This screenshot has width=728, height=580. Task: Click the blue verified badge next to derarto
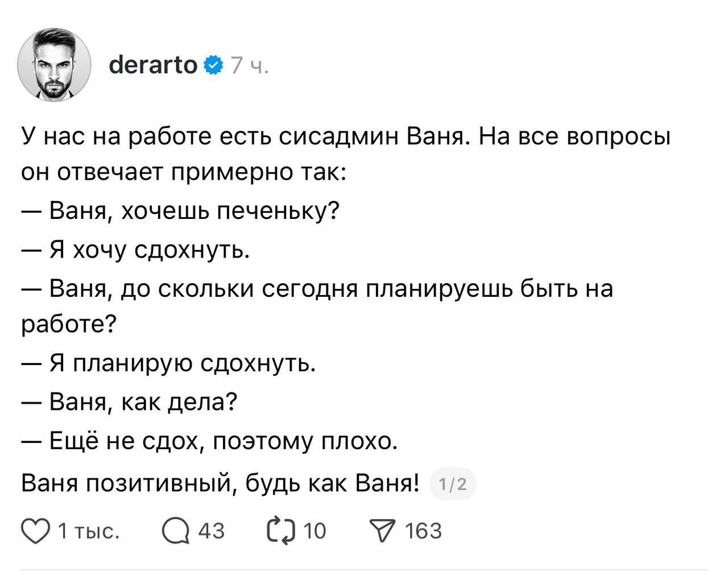point(213,66)
